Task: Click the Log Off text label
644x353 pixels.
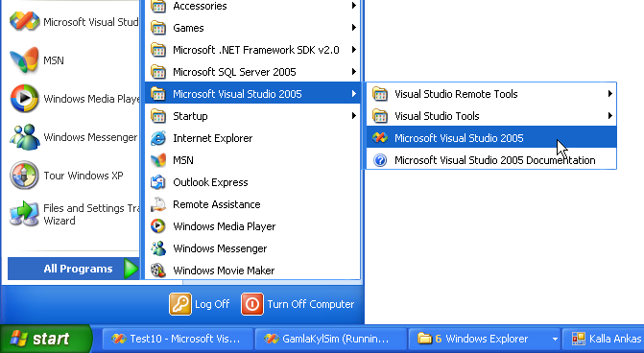Action: (212, 304)
